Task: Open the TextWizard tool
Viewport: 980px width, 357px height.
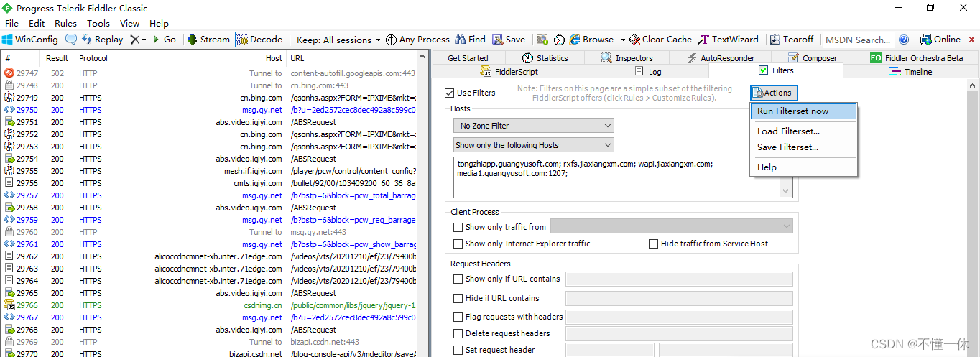Action: [x=728, y=40]
